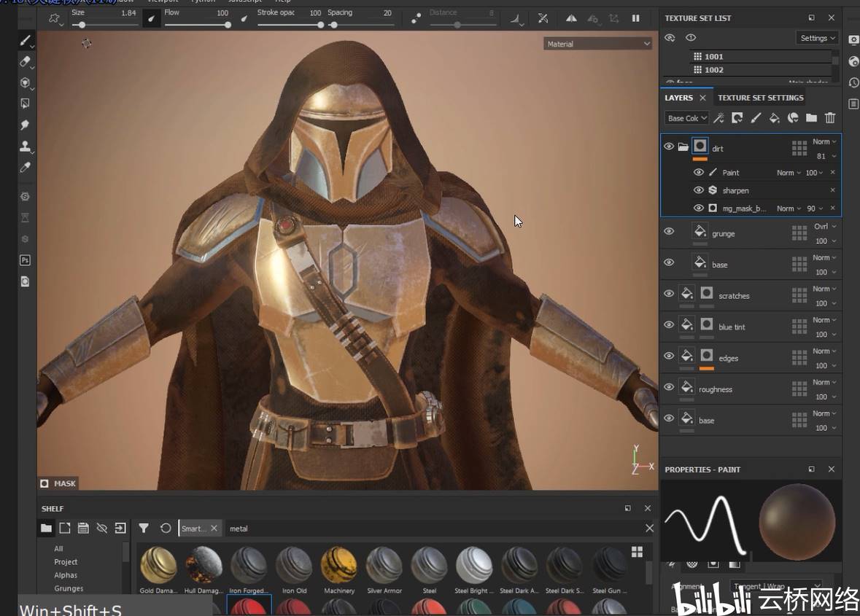
Task: Remove the Smart filter tag in Shelf
Action: (214, 529)
